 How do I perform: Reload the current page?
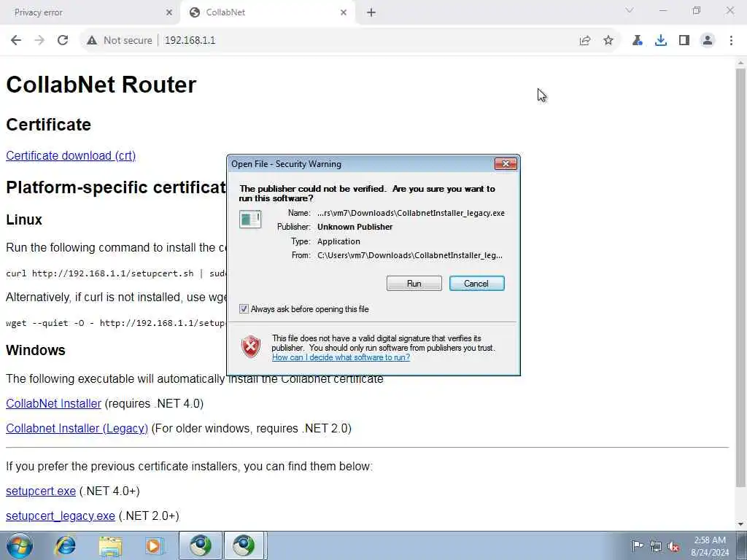[x=63, y=41]
